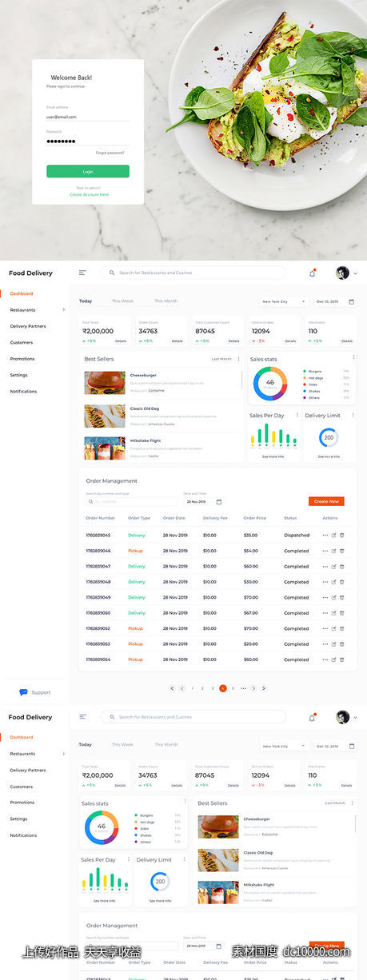Screen dimensions: 367x980
Task: Open Last Month dropdown in upper Best Sellers
Action: [221, 359]
